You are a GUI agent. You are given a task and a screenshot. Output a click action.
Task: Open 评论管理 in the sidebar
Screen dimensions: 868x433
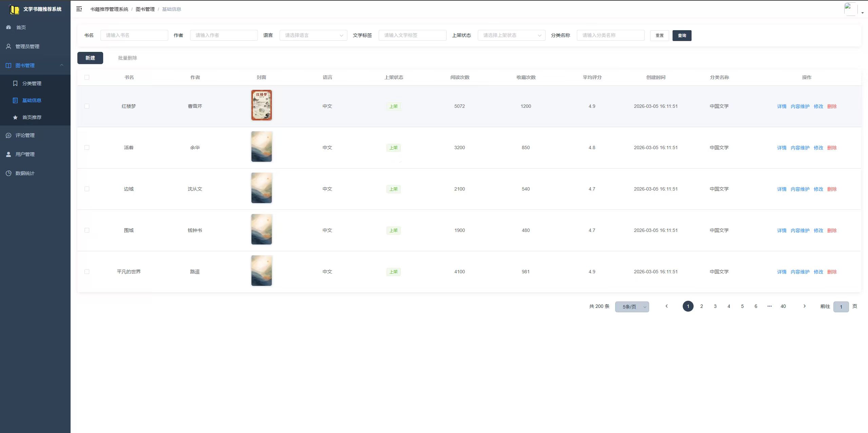click(35, 135)
